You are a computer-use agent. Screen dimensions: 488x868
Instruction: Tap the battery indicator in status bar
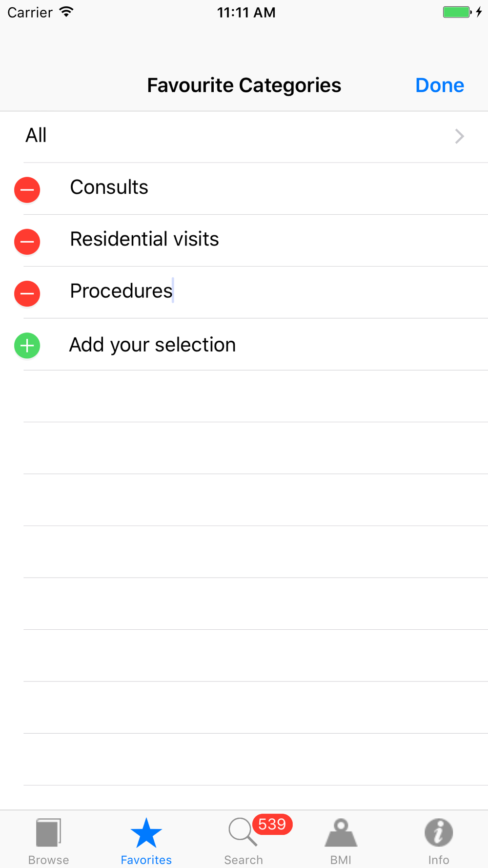click(456, 12)
